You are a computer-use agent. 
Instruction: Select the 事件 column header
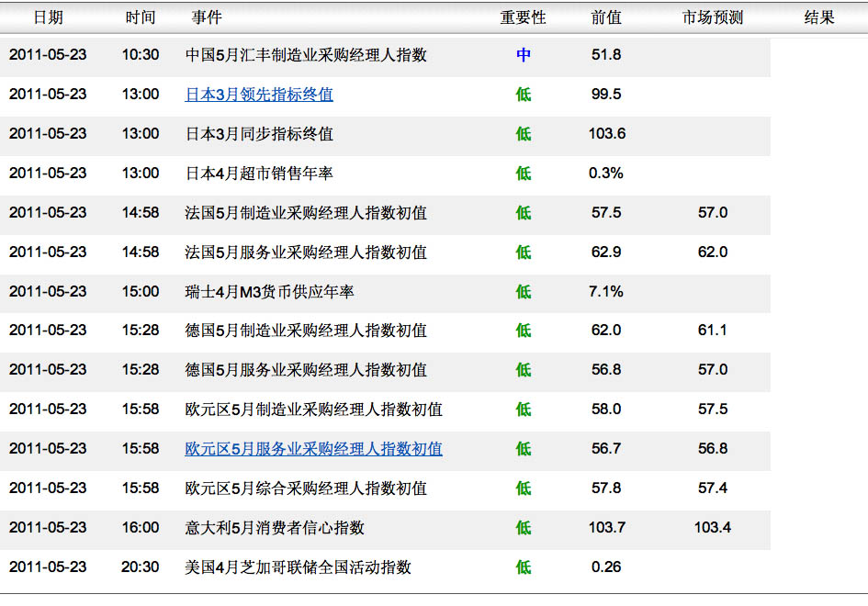click(207, 17)
